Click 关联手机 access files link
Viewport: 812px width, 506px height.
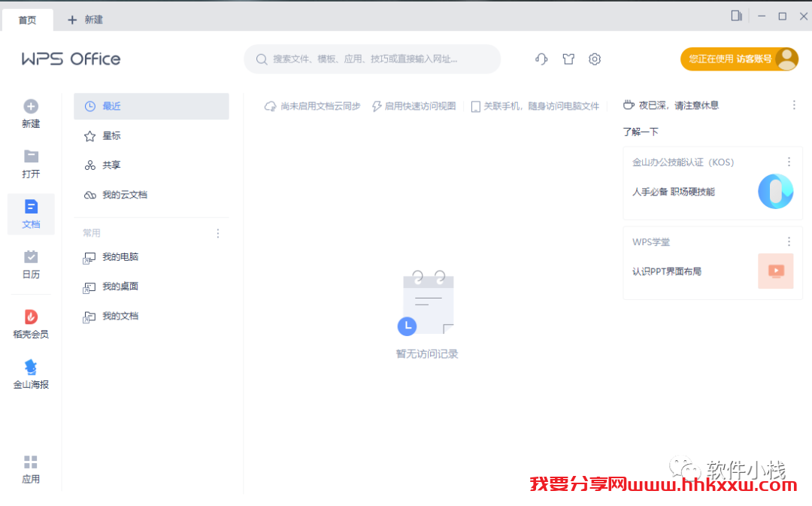(x=535, y=106)
